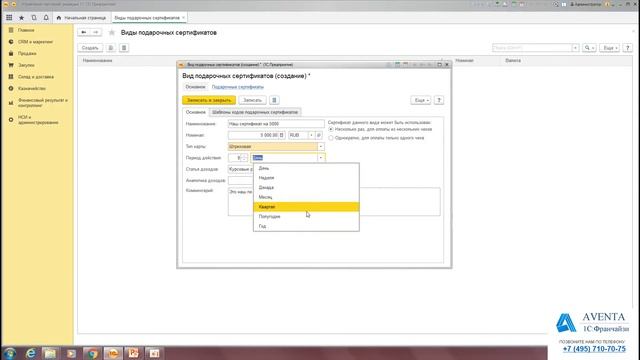Add list page to favorites star
Screen dimensions: 640x360
[x=111, y=33]
